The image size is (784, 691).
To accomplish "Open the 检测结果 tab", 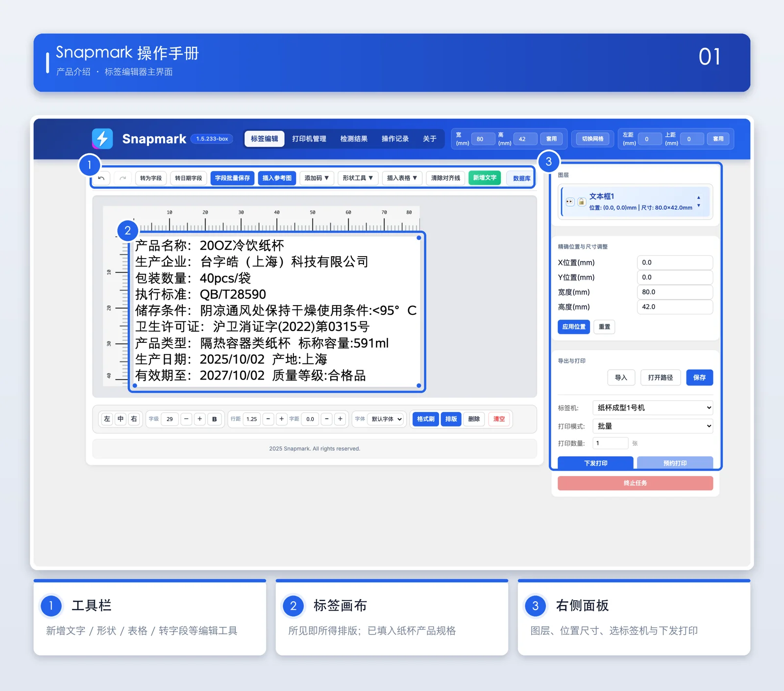I will [354, 139].
